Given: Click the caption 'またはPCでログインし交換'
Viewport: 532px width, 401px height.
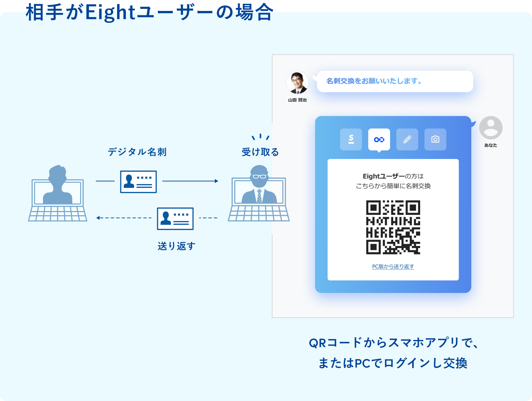Looking at the screenshot, I should (x=393, y=363).
